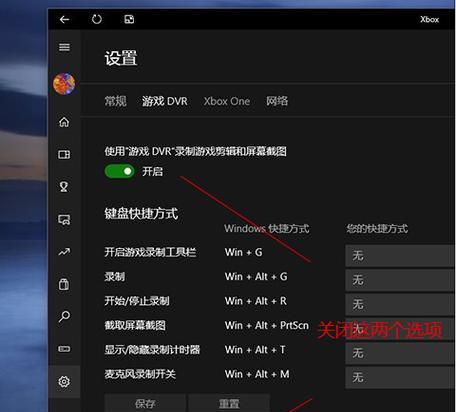Switch to the Xbox One tab

click(x=227, y=101)
